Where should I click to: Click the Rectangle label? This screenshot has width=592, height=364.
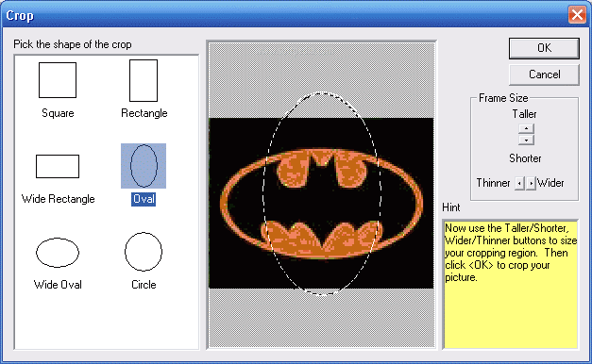pos(144,113)
